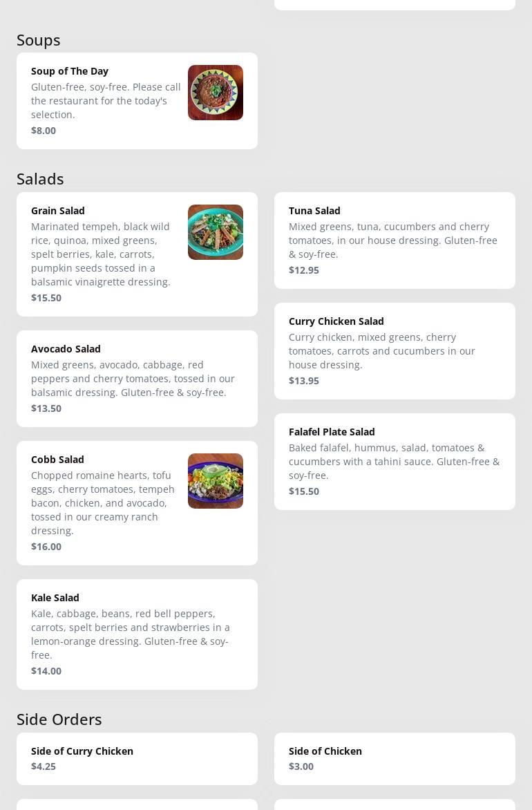Click the Cobb Salad dish image
Image resolution: width=532 pixels, height=810 pixels.
pos(215,481)
